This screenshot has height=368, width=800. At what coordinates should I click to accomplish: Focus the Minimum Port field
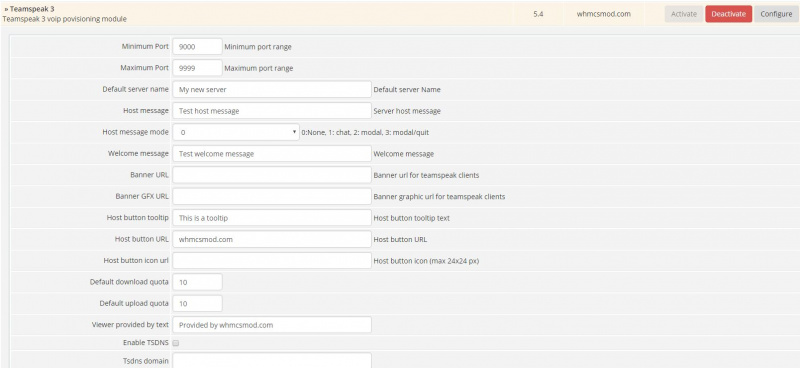point(197,46)
